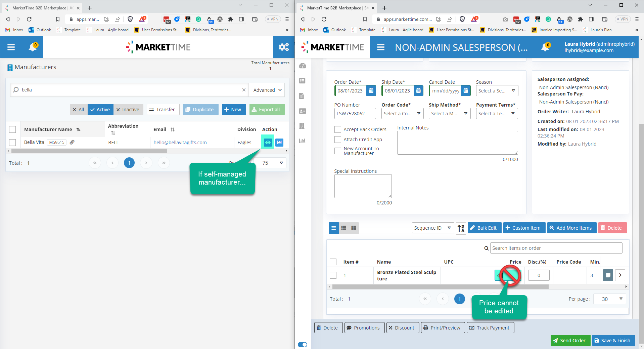Switch to detailed list view
The height and width of the screenshot is (349, 644).
[x=343, y=228]
